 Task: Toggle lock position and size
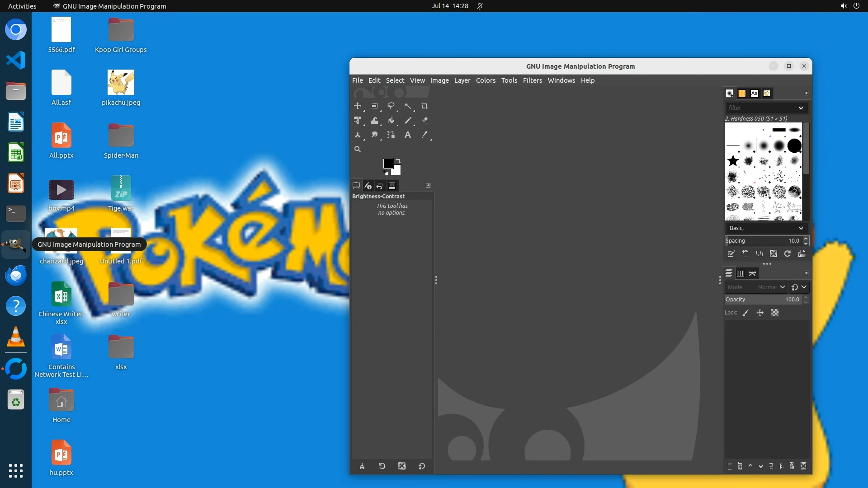tap(760, 313)
